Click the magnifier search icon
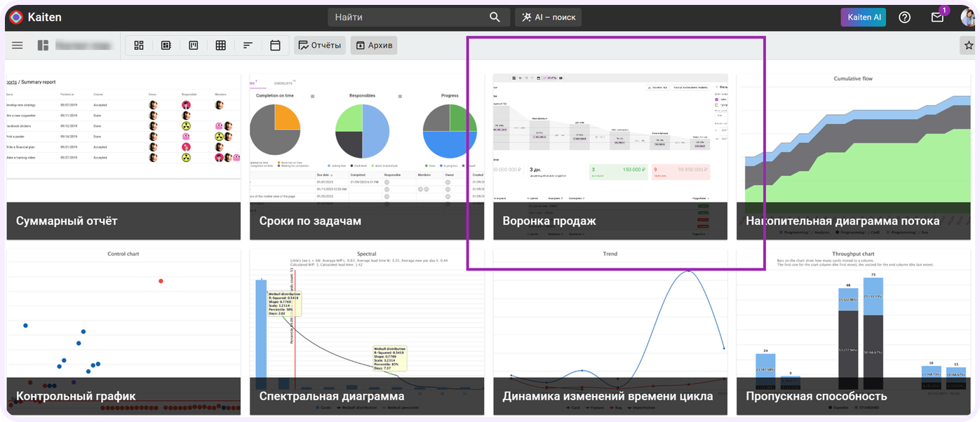Image resolution: width=980 pixels, height=422 pixels. [495, 18]
